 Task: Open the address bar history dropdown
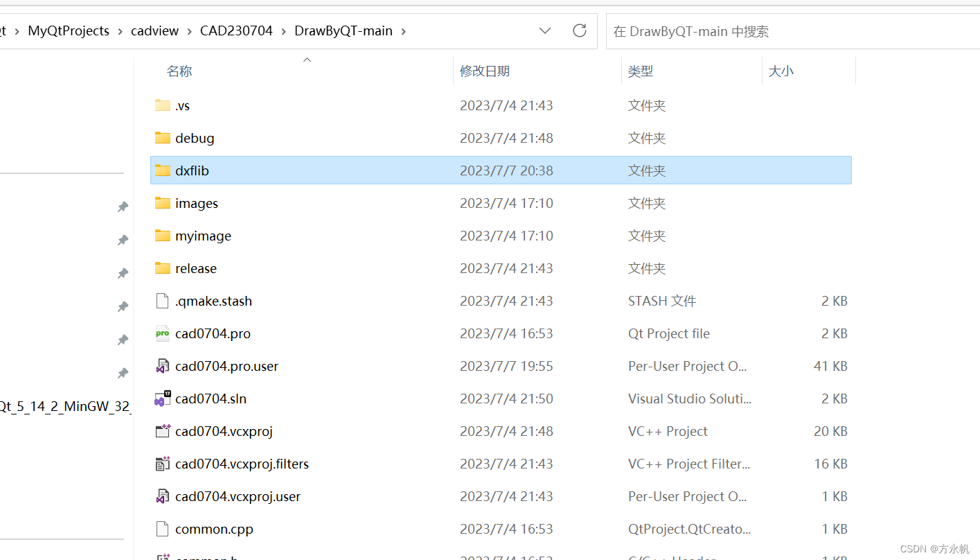pyautogui.click(x=545, y=30)
